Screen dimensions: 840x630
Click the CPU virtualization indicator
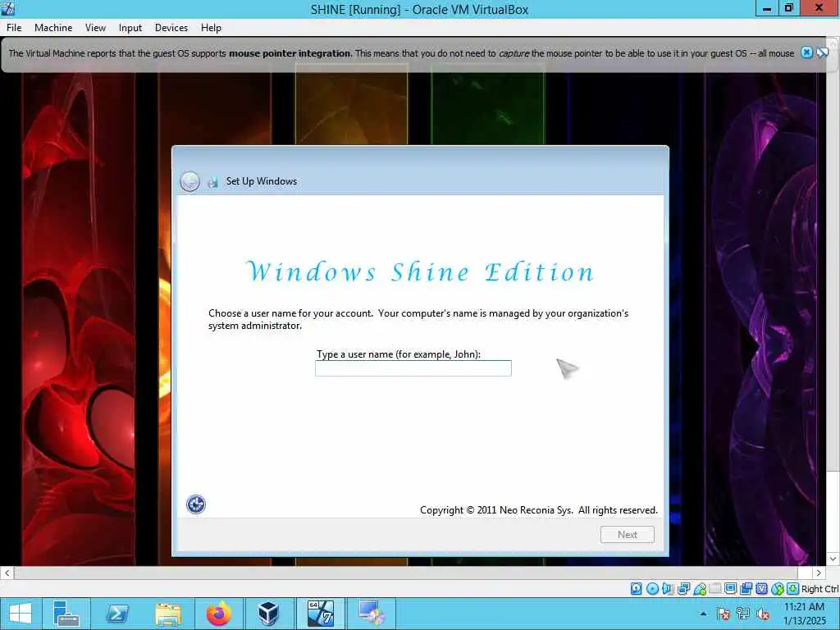click(x=761, y=589)
